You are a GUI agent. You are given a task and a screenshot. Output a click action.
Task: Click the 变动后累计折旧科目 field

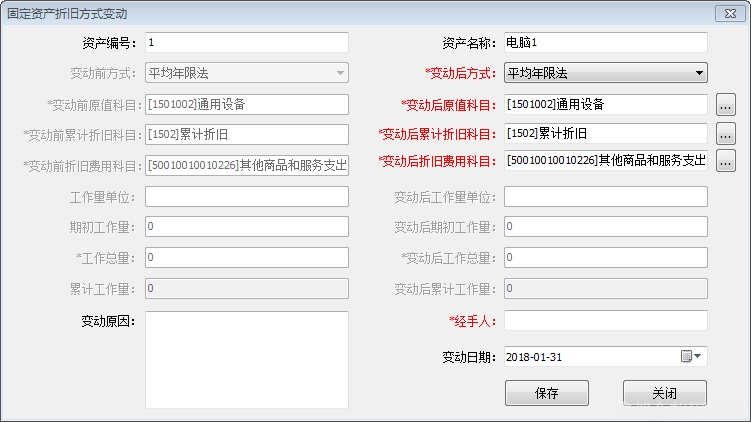605,133
